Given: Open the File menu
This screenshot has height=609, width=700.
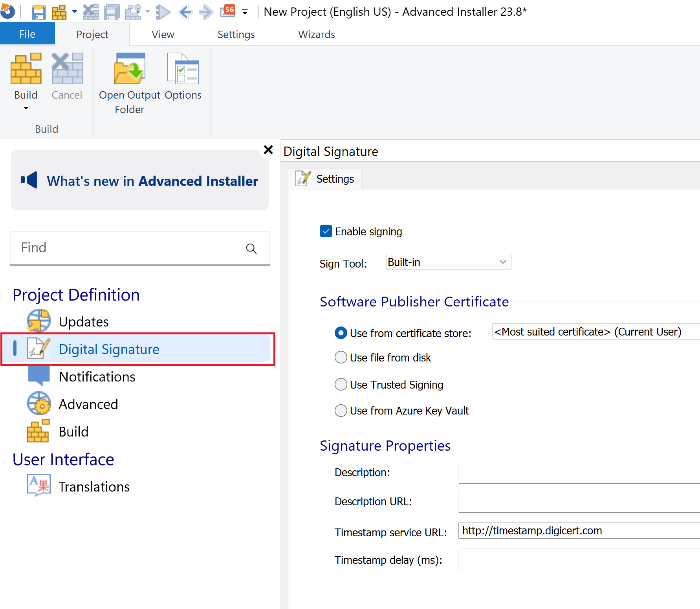Looking at the screenshot, I should coord(27,34).
